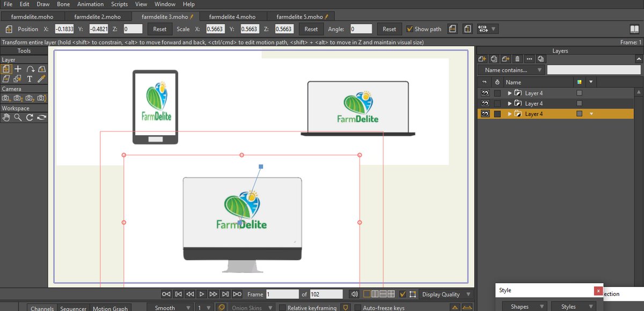The height and width of the screenshot is (311, 644).
Task: Open the Name contains filter dropdown
Action: click(x=510, y=70)
